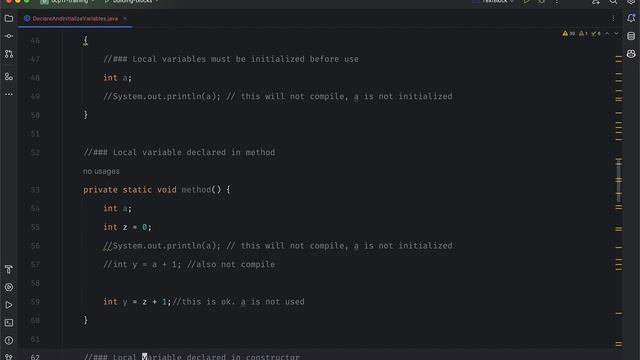Screen dimensions: 640x360
Task: Click closing brace on line 60
Action: (86, 320)
